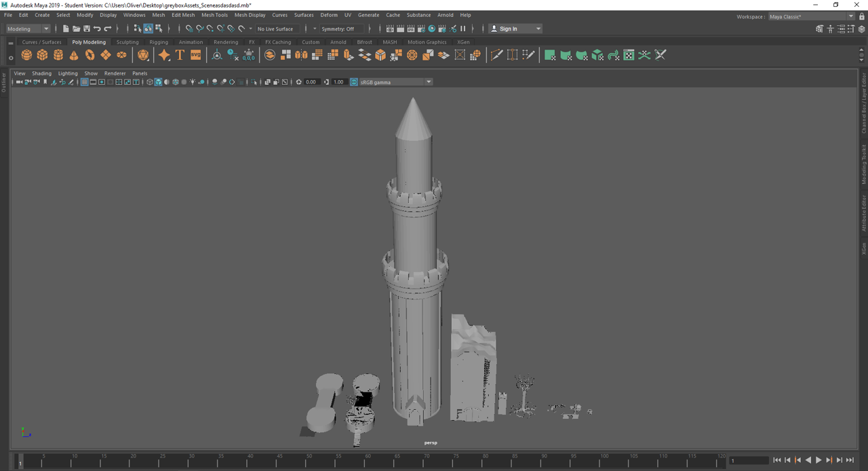Toggle the viewport grid display
The image size is (868, 471).
coord(84,82)
